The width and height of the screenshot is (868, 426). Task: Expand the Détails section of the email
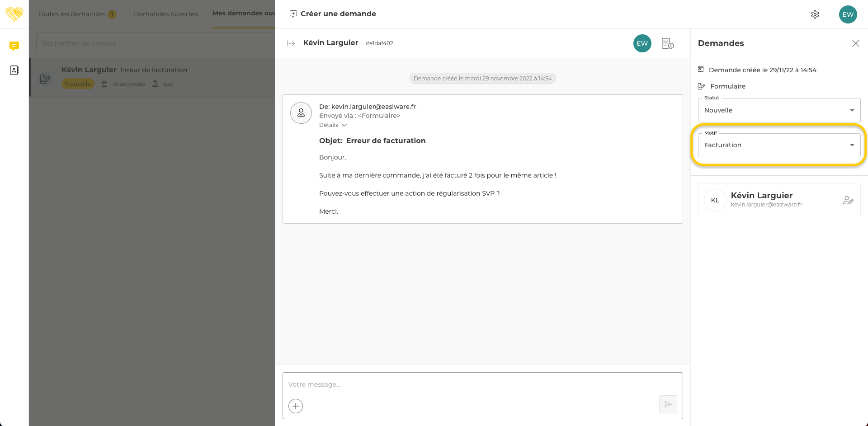coord(333,125)
